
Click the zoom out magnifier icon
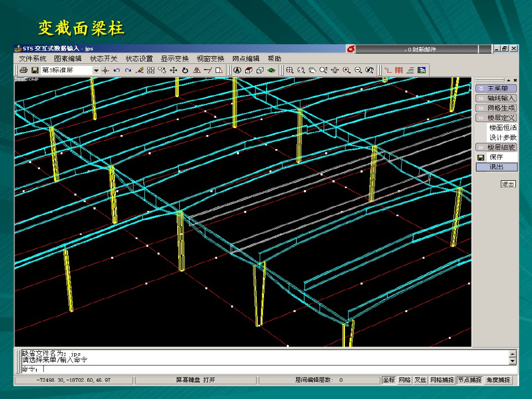(358, 70)
